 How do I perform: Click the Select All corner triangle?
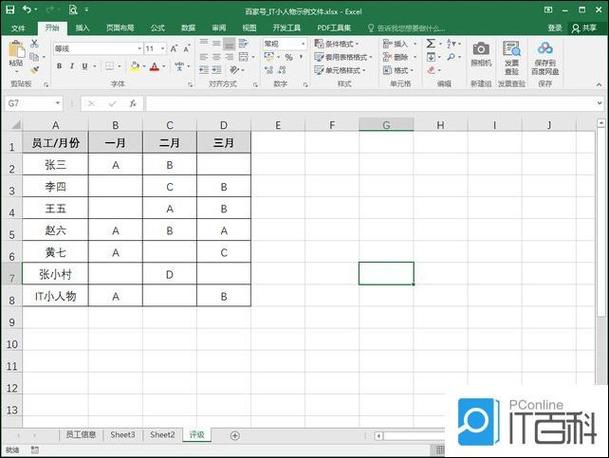16,125
